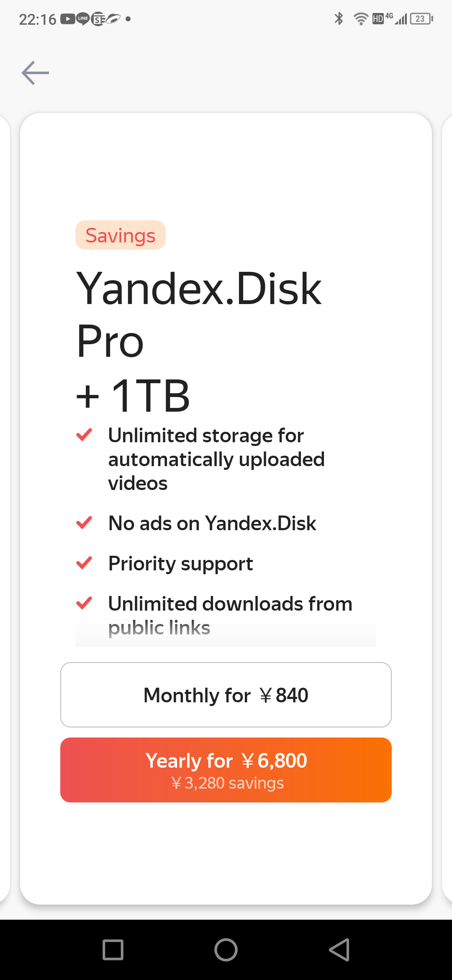Tap the YouTube notification icon in status bar

[x=67, y=19]
